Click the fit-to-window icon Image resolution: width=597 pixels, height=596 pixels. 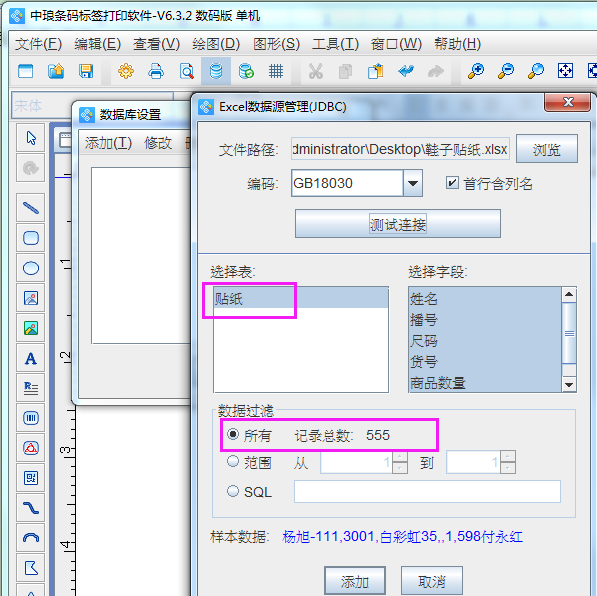pyautogui.click(x=565, y=71)
